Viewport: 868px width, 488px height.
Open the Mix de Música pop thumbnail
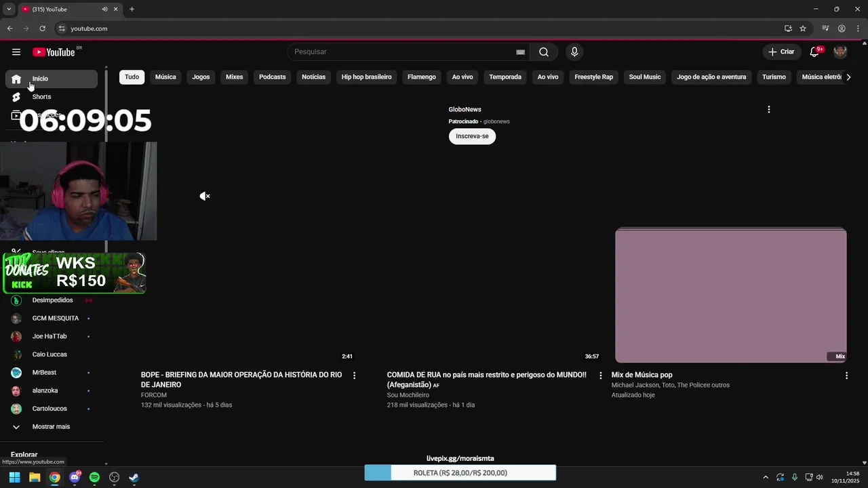click(x=730, y=296)
